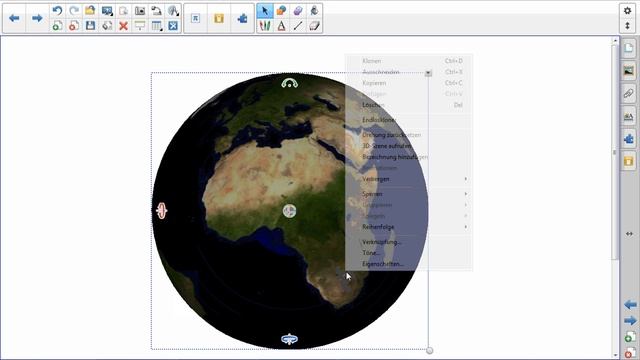Image resolution: width=640 pixels, height=360 pixels.
Task: Open the insert table icon
Action: (x=156, y=26)
